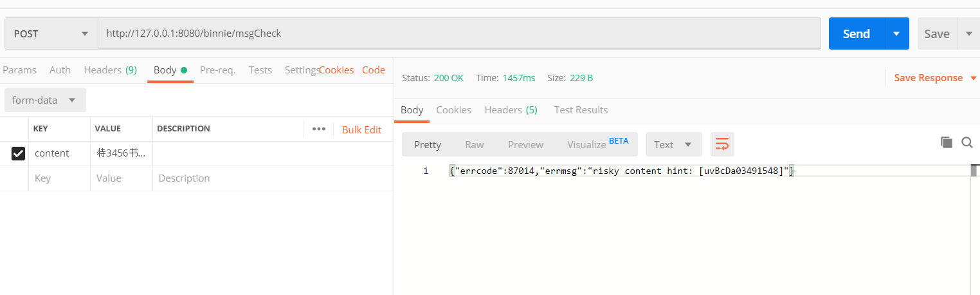Open the three-dots column options menu
This screenshot has height=295, width=980.
click(319, 129)
